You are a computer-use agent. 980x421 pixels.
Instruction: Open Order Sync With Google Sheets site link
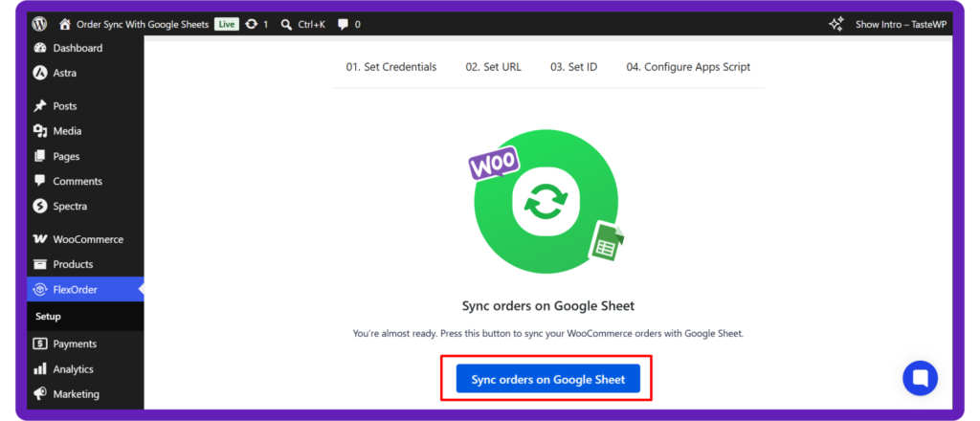143,24
